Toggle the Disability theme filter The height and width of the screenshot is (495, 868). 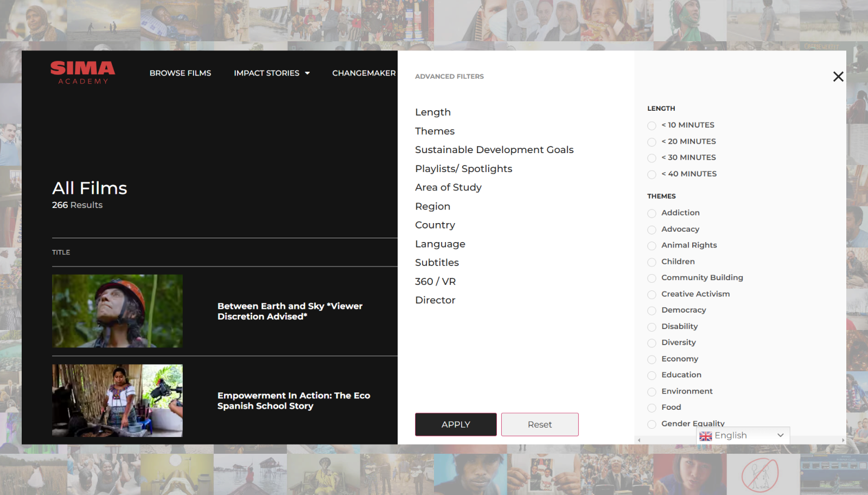point(652,327)
